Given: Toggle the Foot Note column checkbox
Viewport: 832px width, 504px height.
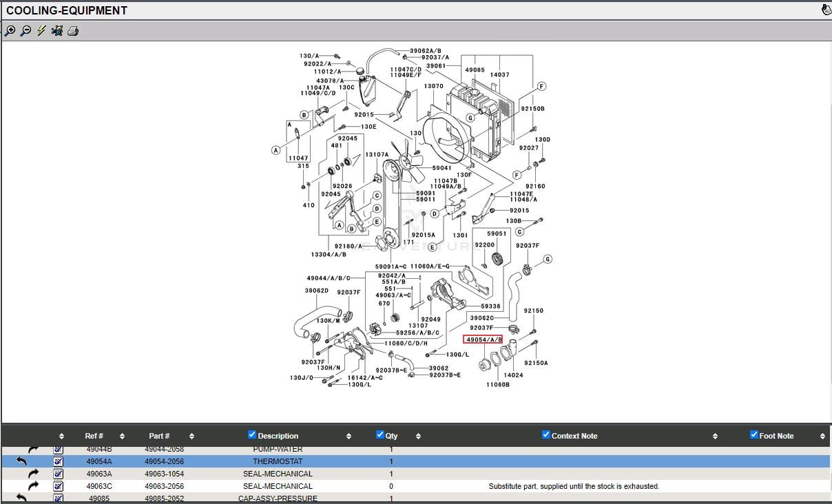Looking at the screenshot, I should coord(754,435).
